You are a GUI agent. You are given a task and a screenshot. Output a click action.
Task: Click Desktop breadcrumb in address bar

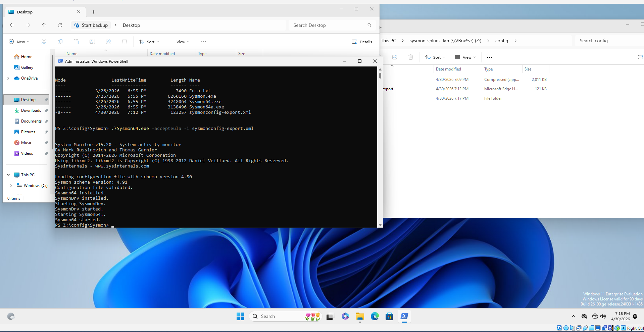click(x=131, y=25)
